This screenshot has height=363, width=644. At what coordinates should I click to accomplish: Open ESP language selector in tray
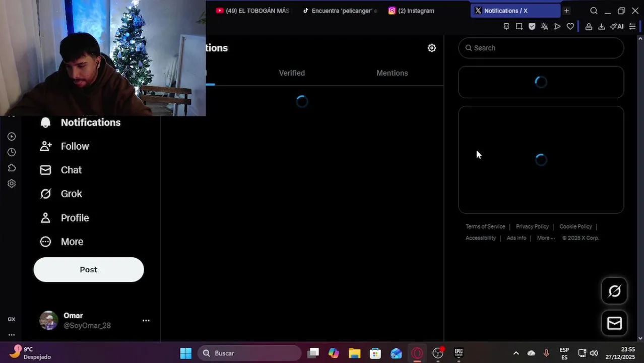click(x=564, y=353)
